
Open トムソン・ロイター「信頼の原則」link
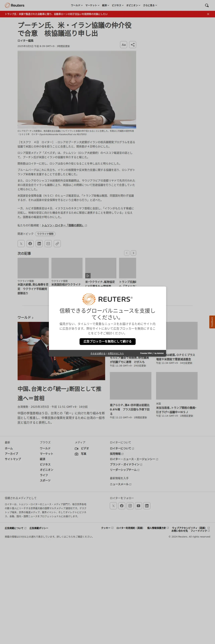click(x=64, y=225)
